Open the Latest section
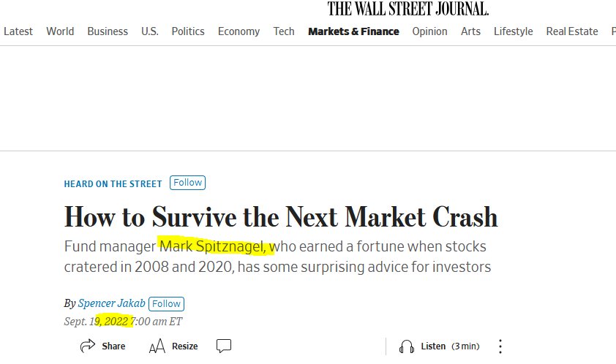 pos(18,31)
